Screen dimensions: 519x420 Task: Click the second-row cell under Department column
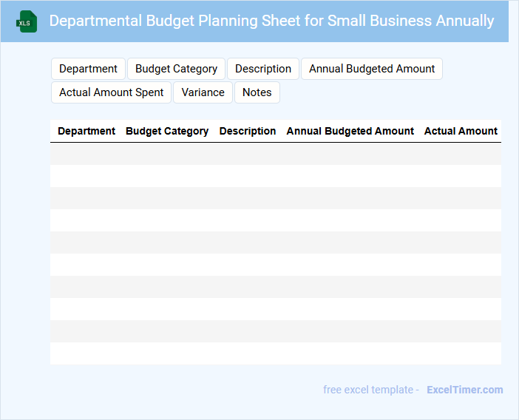point(86,176)
